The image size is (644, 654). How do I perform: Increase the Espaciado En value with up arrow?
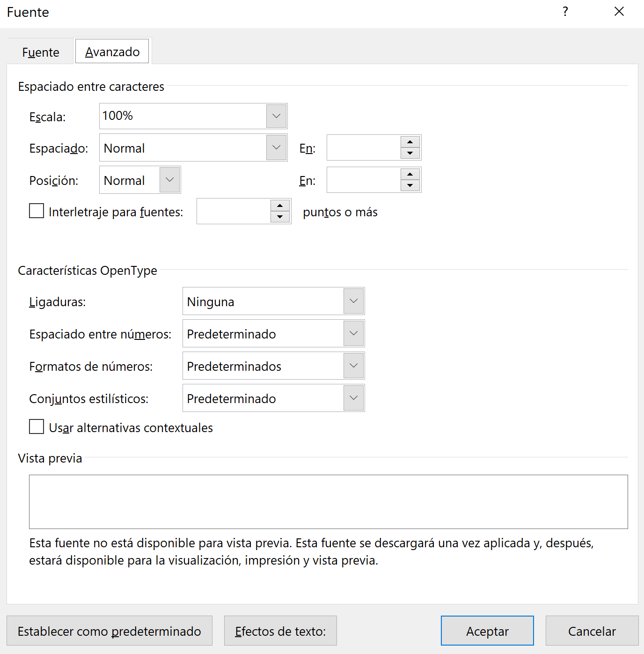pyautogui.click(x=410, y=142)
